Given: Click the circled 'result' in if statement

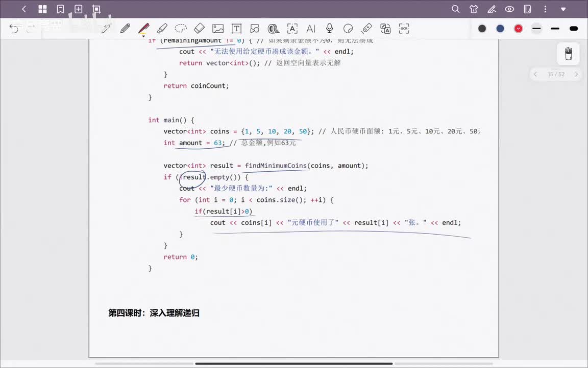Looking at the screenshot, I should 194,177.
